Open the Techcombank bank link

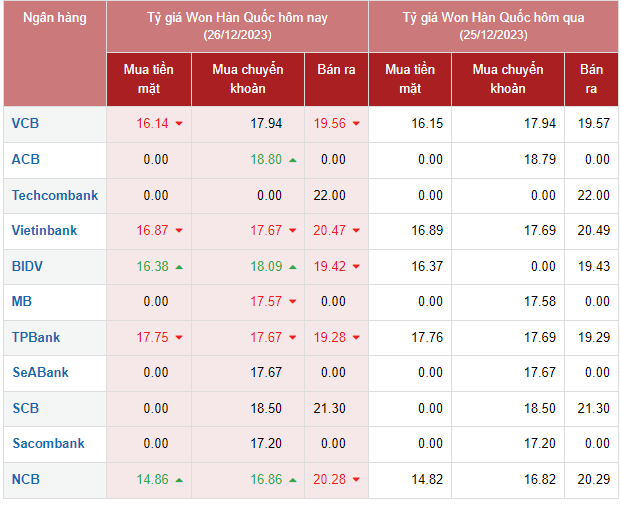click(55, 195)
